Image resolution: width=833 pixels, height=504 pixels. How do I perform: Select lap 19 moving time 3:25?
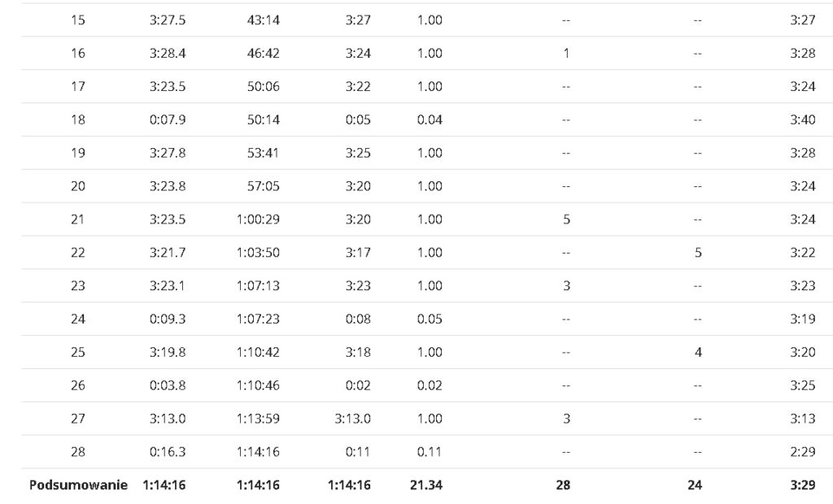pyautogui.click(x=358, y=153)
